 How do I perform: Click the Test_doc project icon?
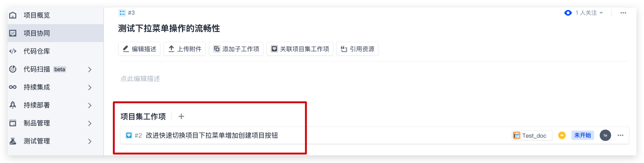516,136
